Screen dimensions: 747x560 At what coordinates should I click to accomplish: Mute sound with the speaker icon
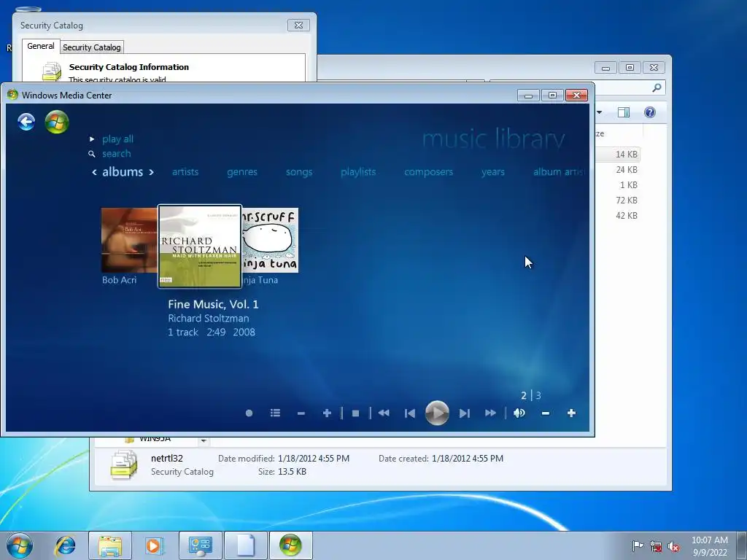tap(519, 413)
